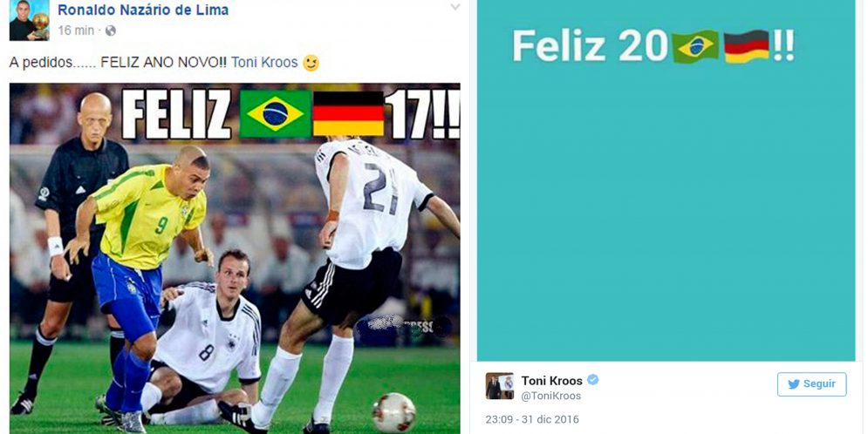This screenshot has height=434, width=868.
Task: Open the @ToniKroos handle link
Action: 551,396
